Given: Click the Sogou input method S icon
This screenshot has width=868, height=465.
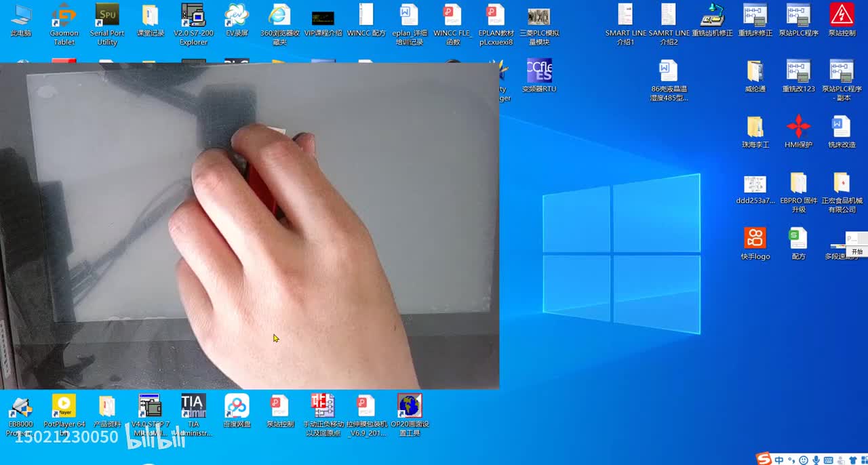Looking at the screenshot, I should [764, 459].
